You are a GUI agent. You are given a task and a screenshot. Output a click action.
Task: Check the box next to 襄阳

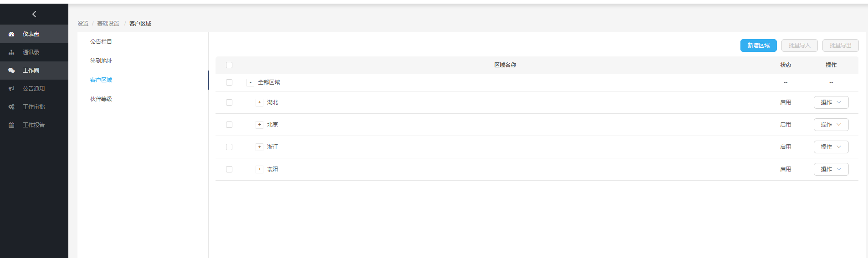[229, 169]
